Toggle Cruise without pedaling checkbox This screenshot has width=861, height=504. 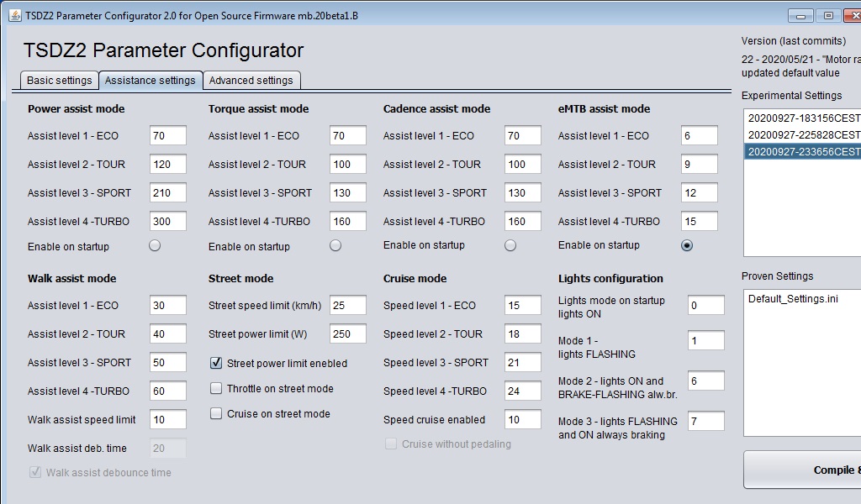click(x=391, y=444)
